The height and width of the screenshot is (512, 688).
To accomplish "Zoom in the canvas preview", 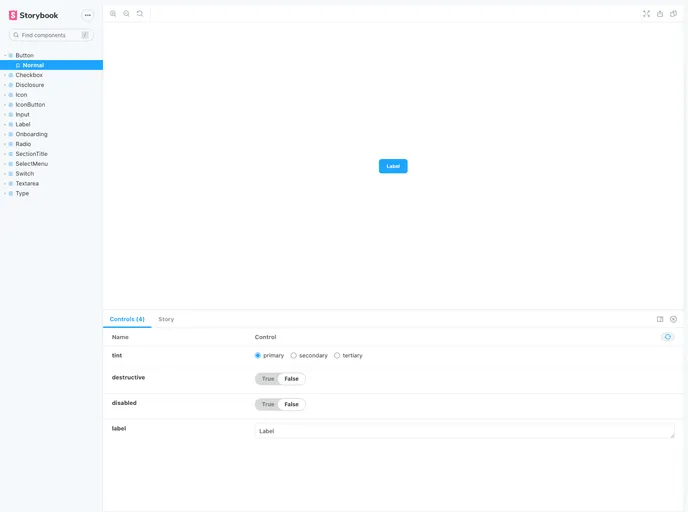I will pyautogui.click(x=113, y=14).
